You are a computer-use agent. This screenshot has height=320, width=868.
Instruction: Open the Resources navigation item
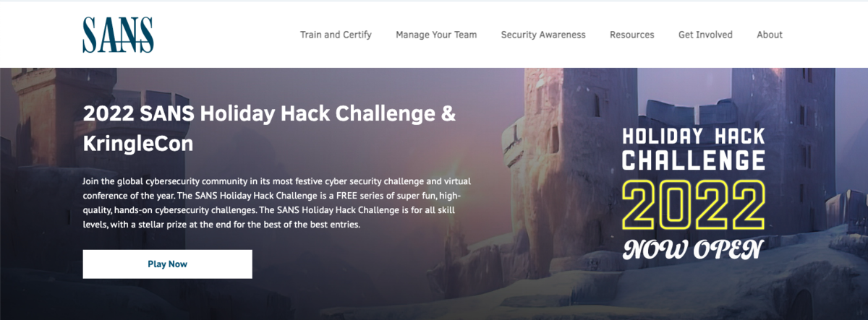631,35
